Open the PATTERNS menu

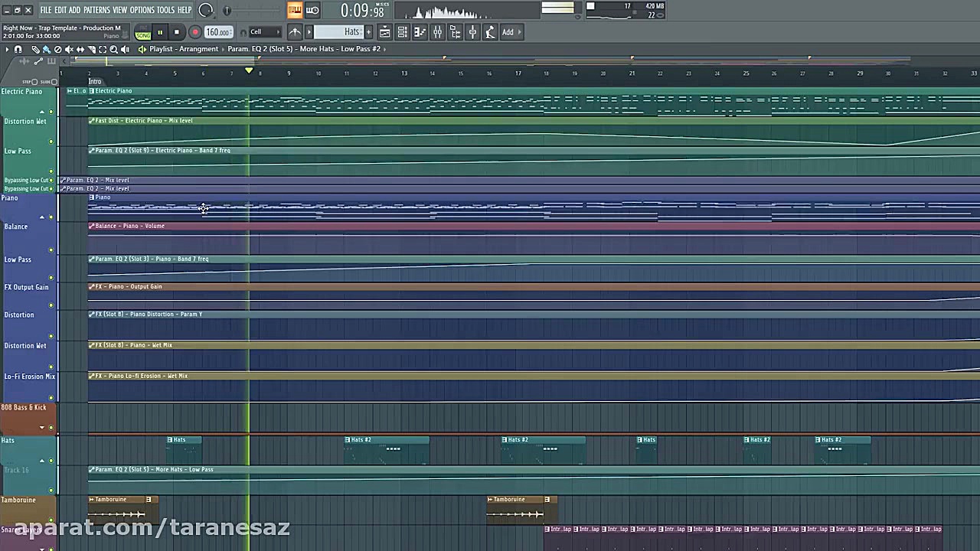(96, 10)
